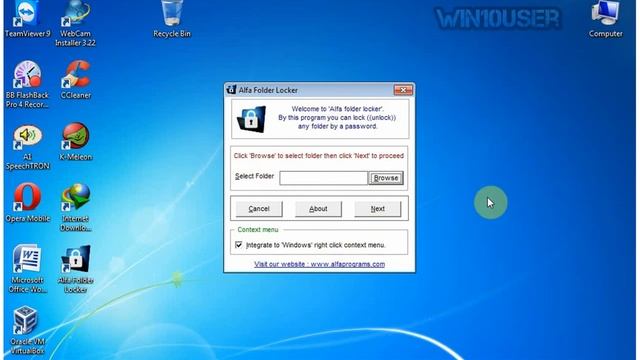Click the red 'Click Browse to select folder' instruction
The width and height of the screenshot is (640, 360).
point(319,156)
